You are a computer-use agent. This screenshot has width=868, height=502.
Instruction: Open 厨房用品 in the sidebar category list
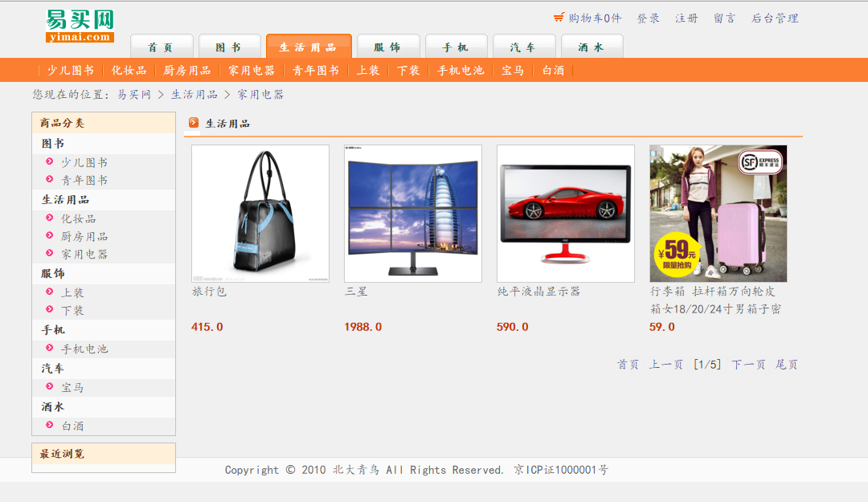(x=84, y=236)
